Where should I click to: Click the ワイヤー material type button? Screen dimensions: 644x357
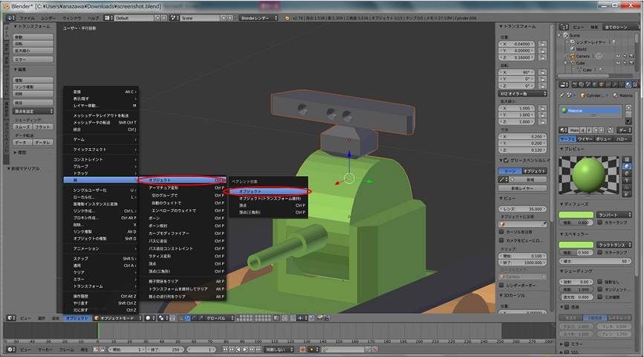click(x=585, y=138)
